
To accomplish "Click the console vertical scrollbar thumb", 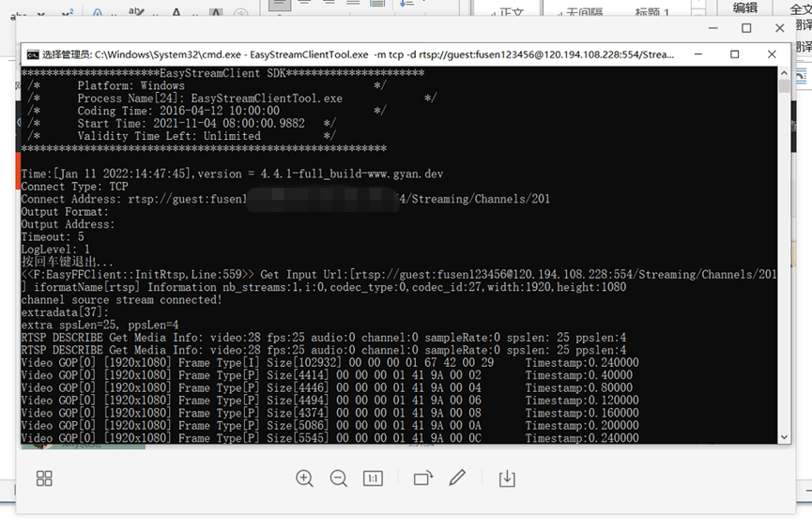I will point(784,86).
